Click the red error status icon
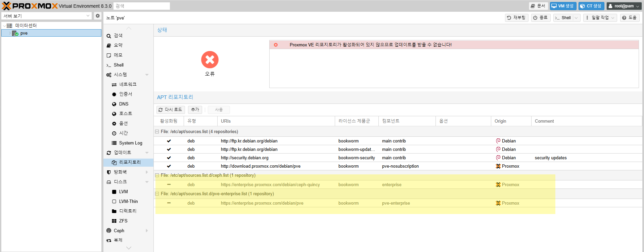 point(210,60)
